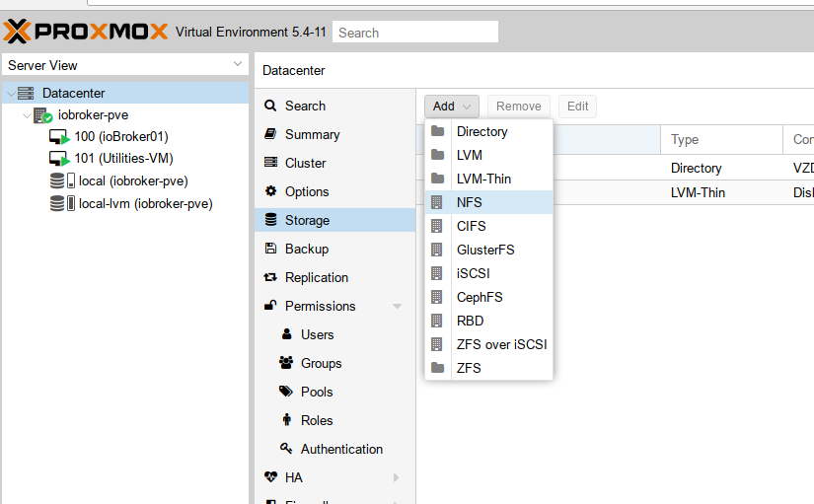
Task: Open the Server View dropdown
Action: (x=238, y=64)
